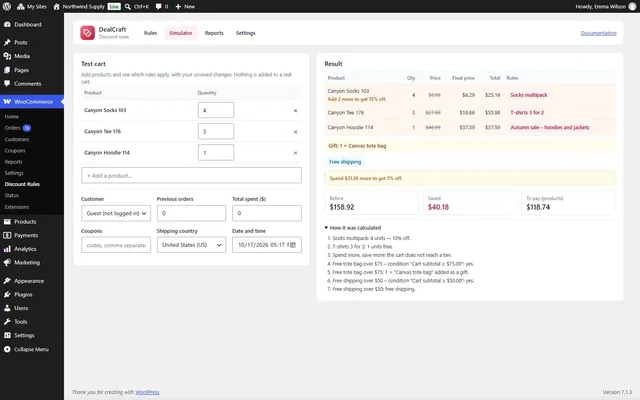Click Autumn sale hoodies and jackets rule
The height and width of the screenshot is (400, 640).
click(549, 127)
